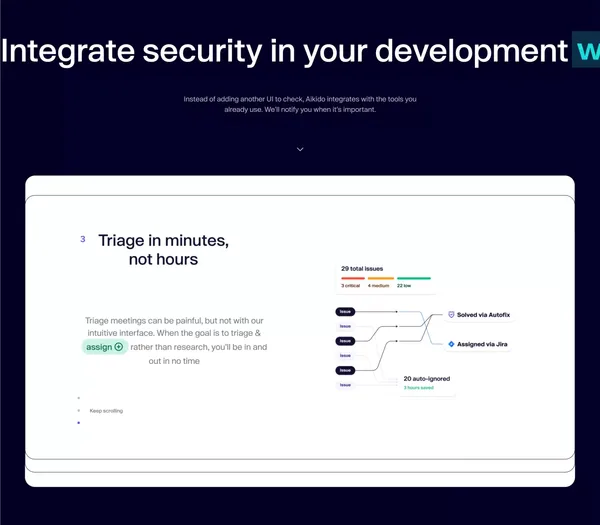Click the orange medium severity bar
Viewport: 600px width, 525px height.
(x=381, y=278)
